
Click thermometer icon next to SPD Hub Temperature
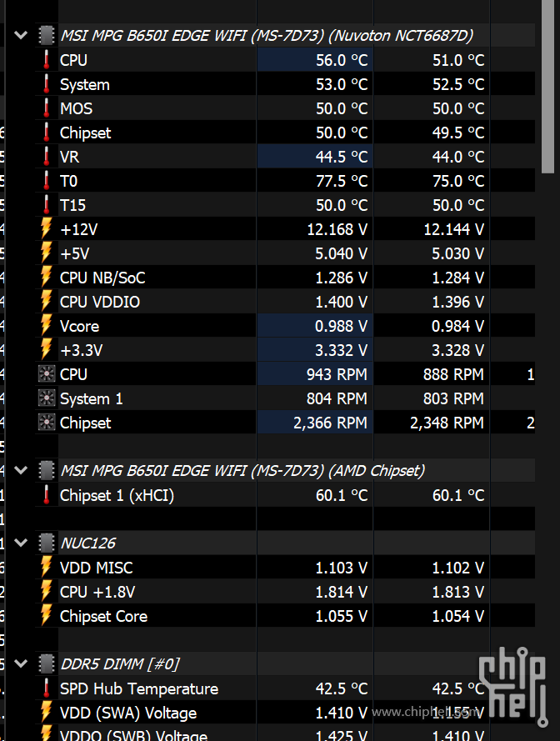point(47,688)
